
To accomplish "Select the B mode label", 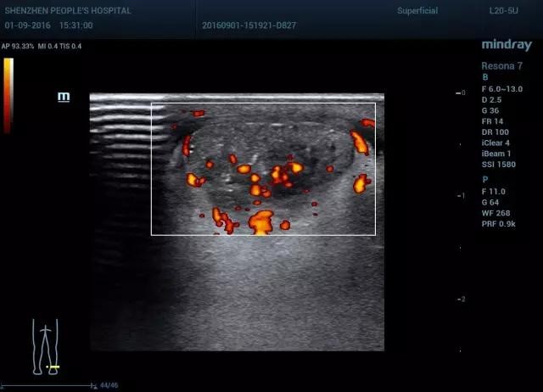I will [485, 77].
